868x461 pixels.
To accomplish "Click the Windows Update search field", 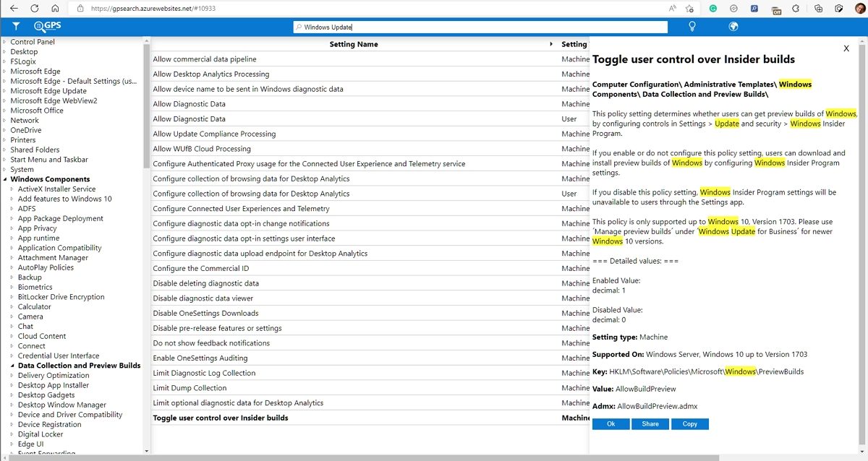I will pos(480,27).
